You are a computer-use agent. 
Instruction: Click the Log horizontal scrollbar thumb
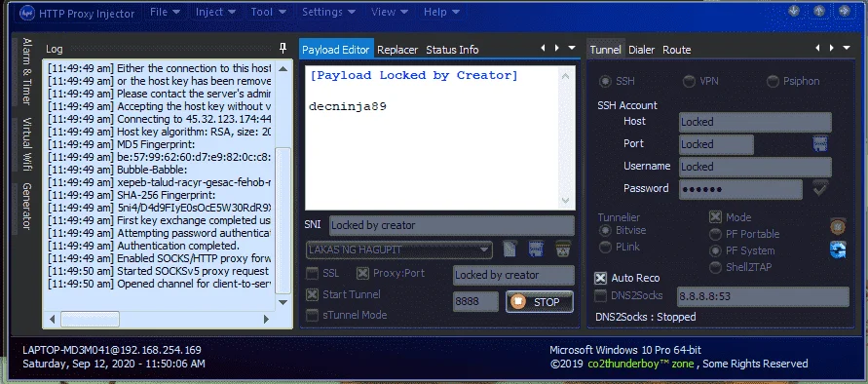90,319
